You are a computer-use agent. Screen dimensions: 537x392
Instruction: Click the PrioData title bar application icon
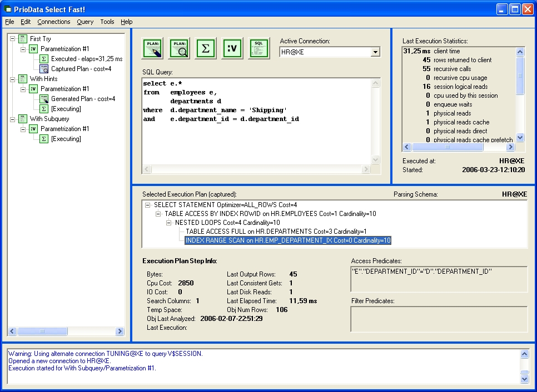pyautogui.click(x=8, y=9)
